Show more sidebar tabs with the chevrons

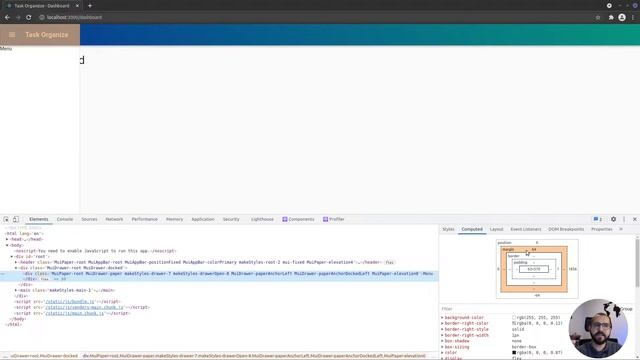point(621,229)
